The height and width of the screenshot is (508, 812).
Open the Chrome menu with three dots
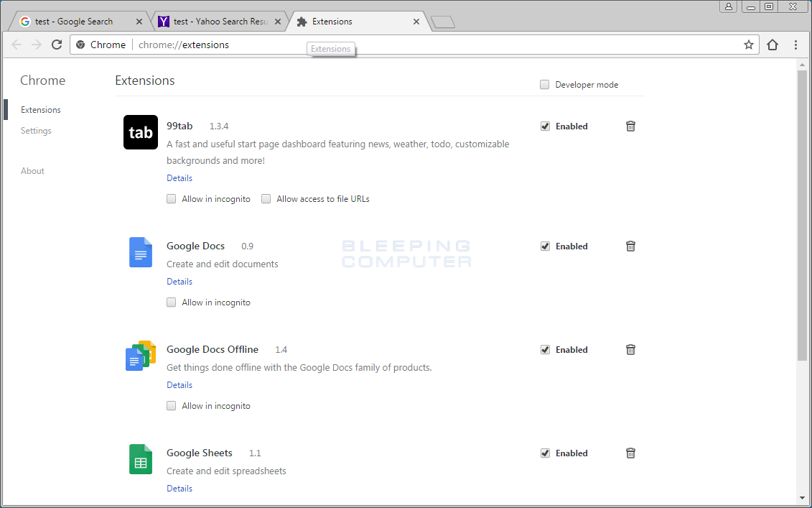[x=795, y=45]
